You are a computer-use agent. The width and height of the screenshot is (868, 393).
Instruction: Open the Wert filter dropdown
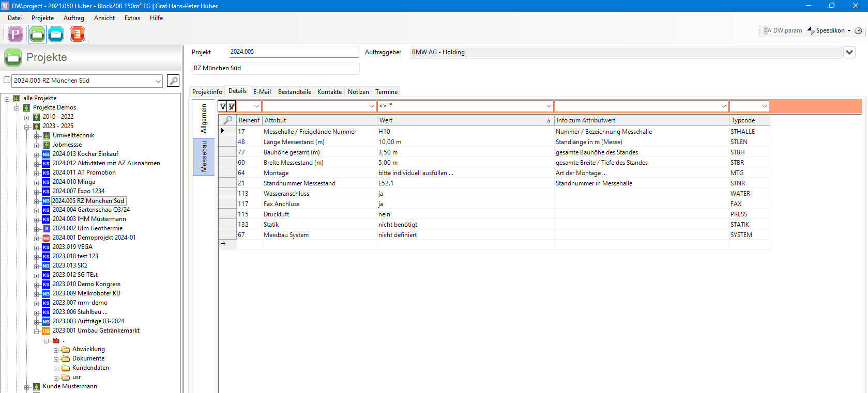click(x=549, y=106)
